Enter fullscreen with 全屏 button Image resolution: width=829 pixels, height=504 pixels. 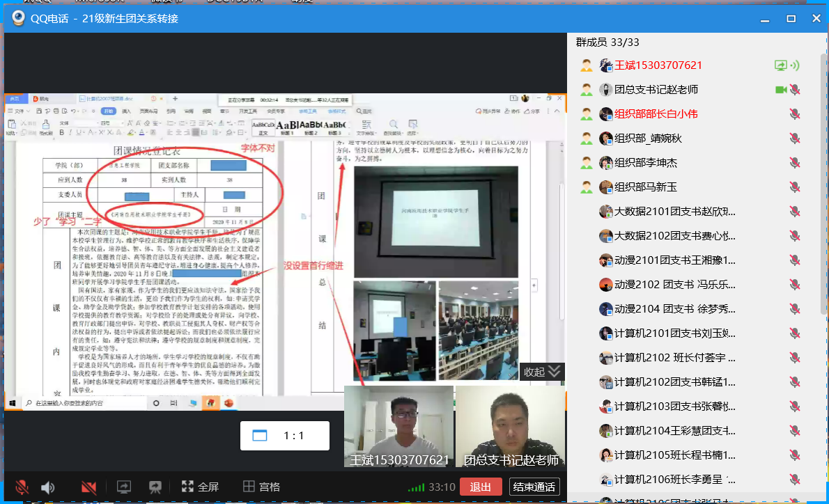click(200, 487)
